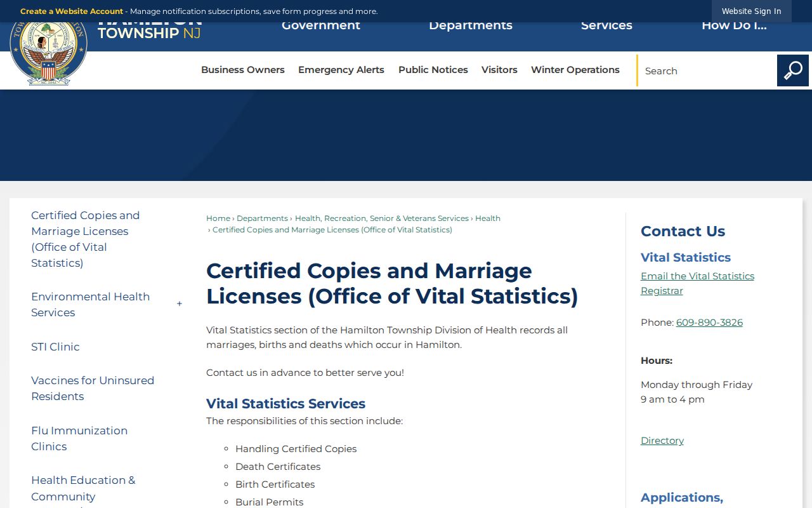Open the Directory link
The image size is (812, 508).
(x=662, y=441)
